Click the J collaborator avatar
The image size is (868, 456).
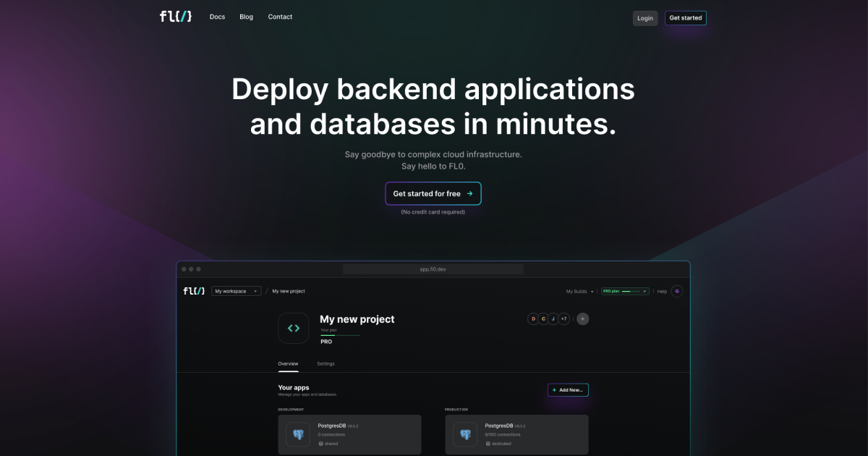tap(553, 318)
